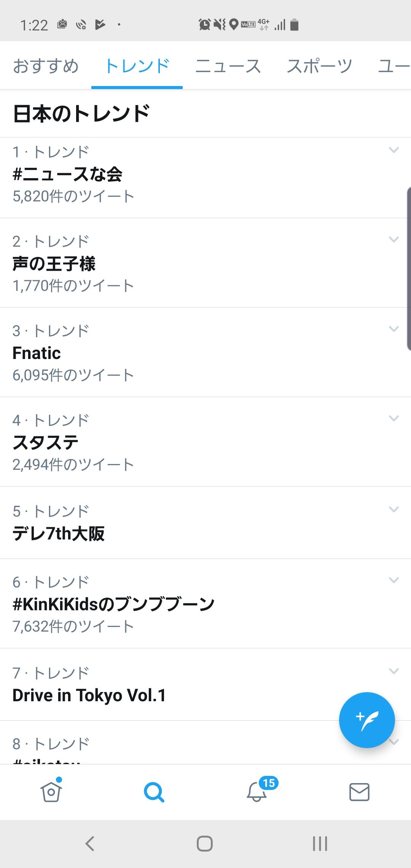
Task: Tap the compose tweet floating button
Action: click(x=367, y=720)
